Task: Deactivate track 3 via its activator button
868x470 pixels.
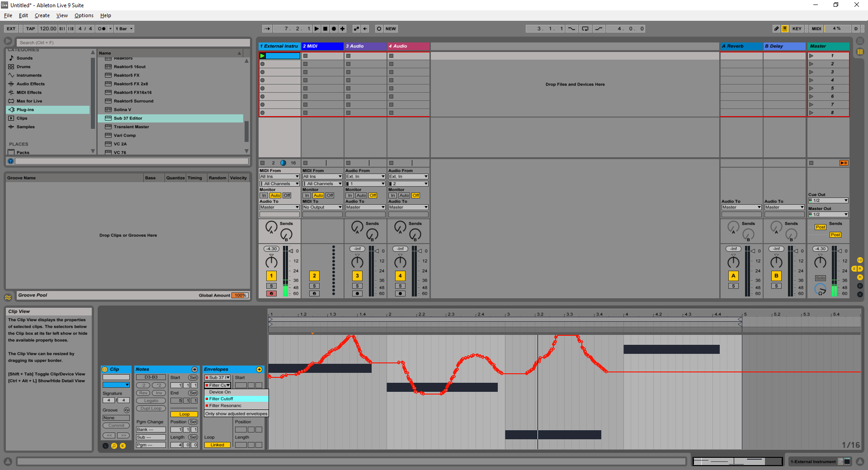Action: [x=357, y=276]
